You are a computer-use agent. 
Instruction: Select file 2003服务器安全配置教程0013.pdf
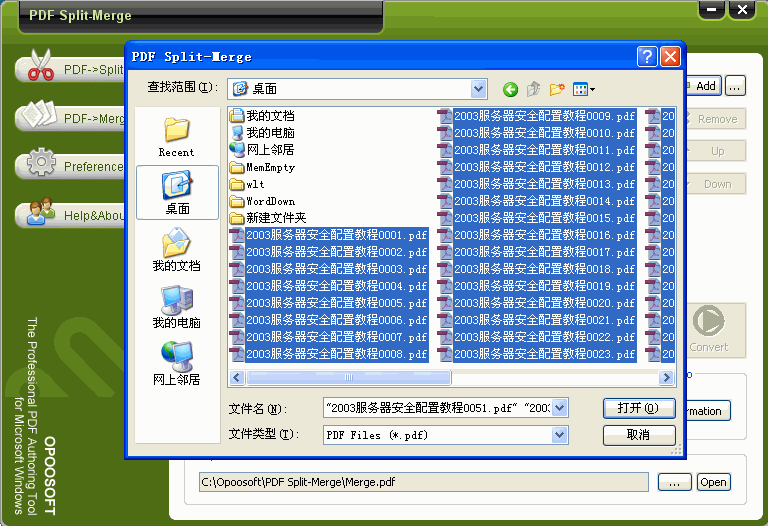click(x=537, y=184)
